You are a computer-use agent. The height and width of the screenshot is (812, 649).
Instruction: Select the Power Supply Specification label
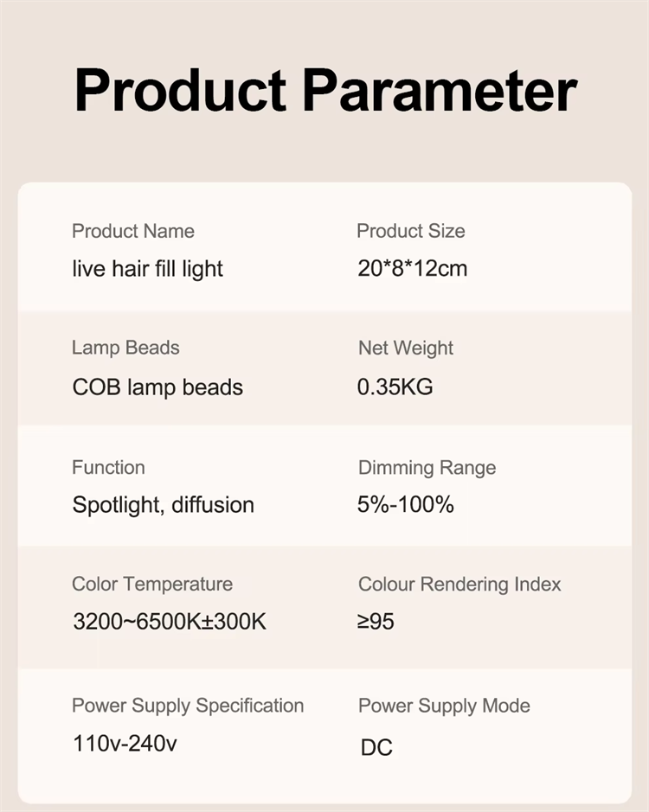(188, 706)
